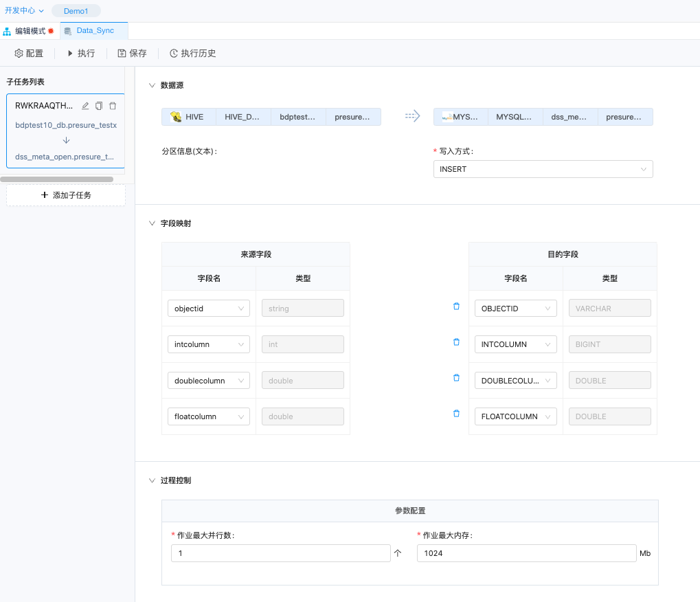Viewport: 700px width, 602px height.
Task: Delete the INTCOLUMN field mapping row
Action: (x=456, y=342)
